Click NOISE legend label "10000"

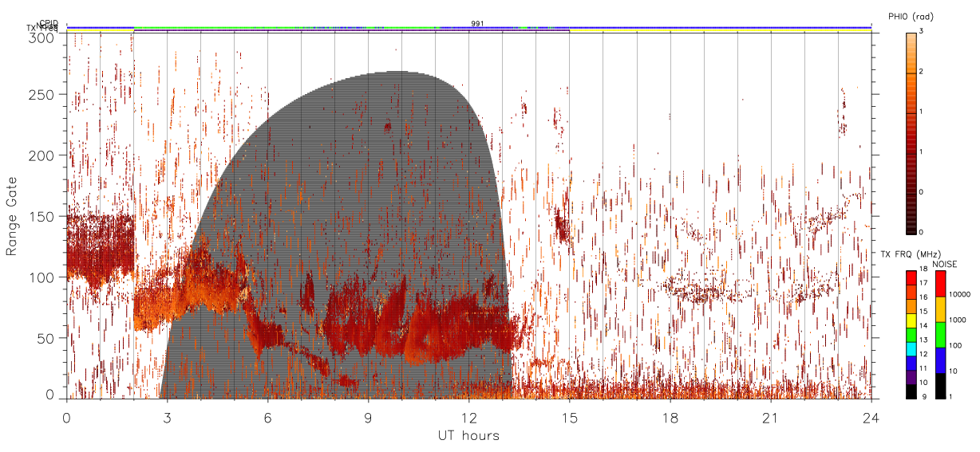coord(960,294)
